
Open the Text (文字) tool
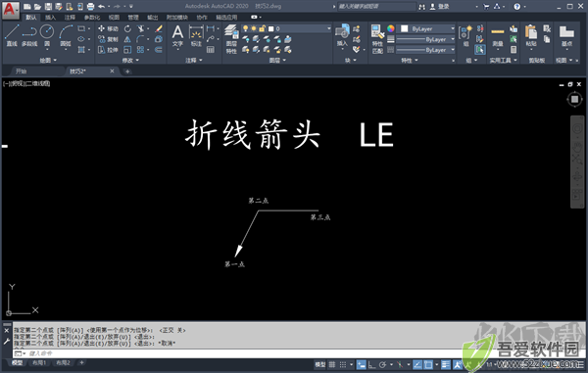pyautogui.click(x=177, y=36)
